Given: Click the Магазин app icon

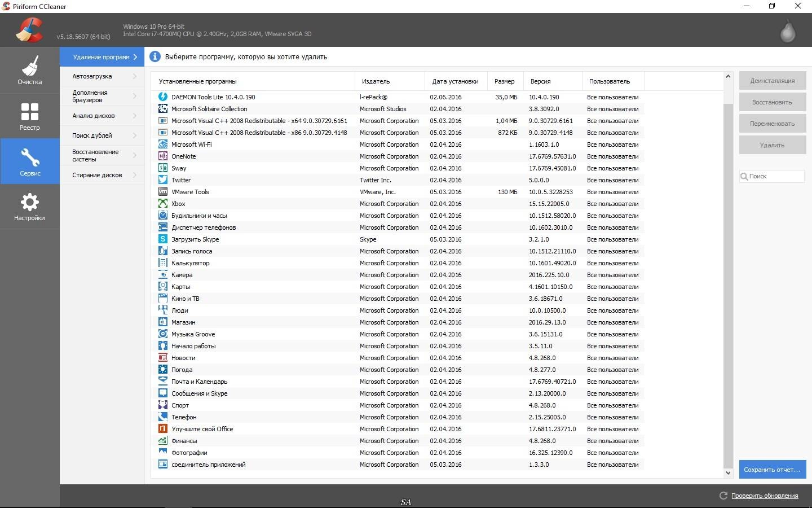Looking at the screenshot, I should pos(163,322).
